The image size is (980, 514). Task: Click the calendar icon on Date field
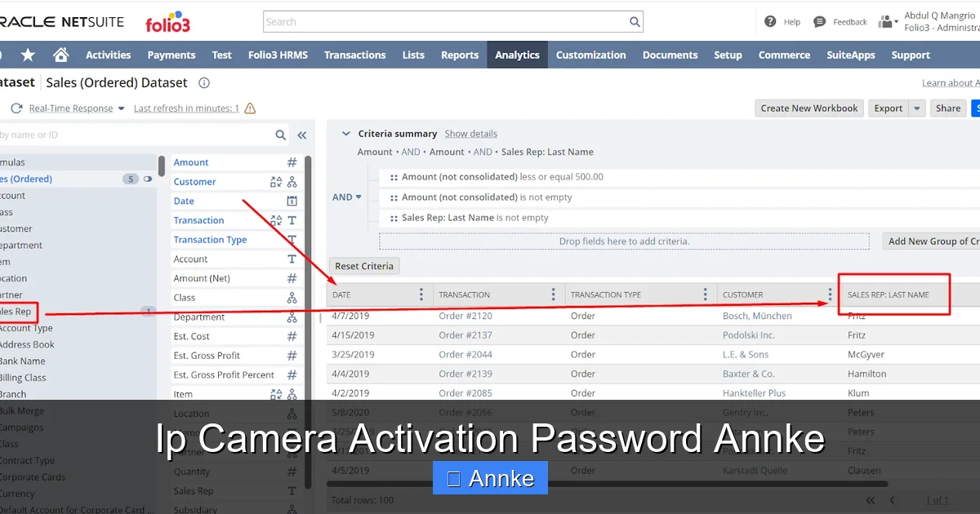click(292, 201)
